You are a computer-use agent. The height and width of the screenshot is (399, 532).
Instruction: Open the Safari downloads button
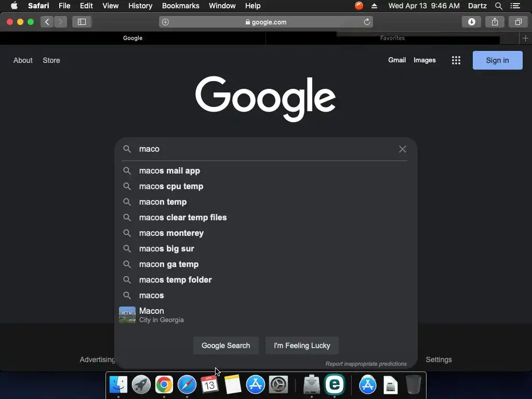click(471, 22)
